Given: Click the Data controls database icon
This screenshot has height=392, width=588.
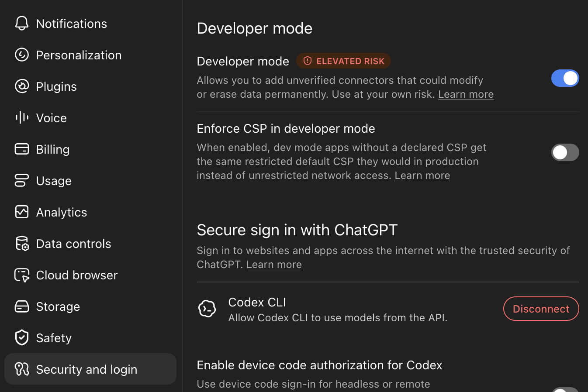Looking at the screenshot, I should [x=22, y=243].
